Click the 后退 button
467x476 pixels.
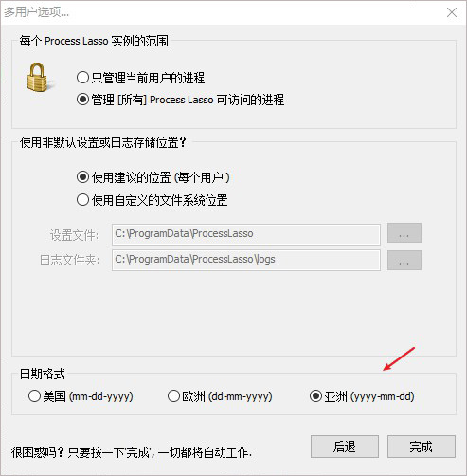(x=345, y=447)
